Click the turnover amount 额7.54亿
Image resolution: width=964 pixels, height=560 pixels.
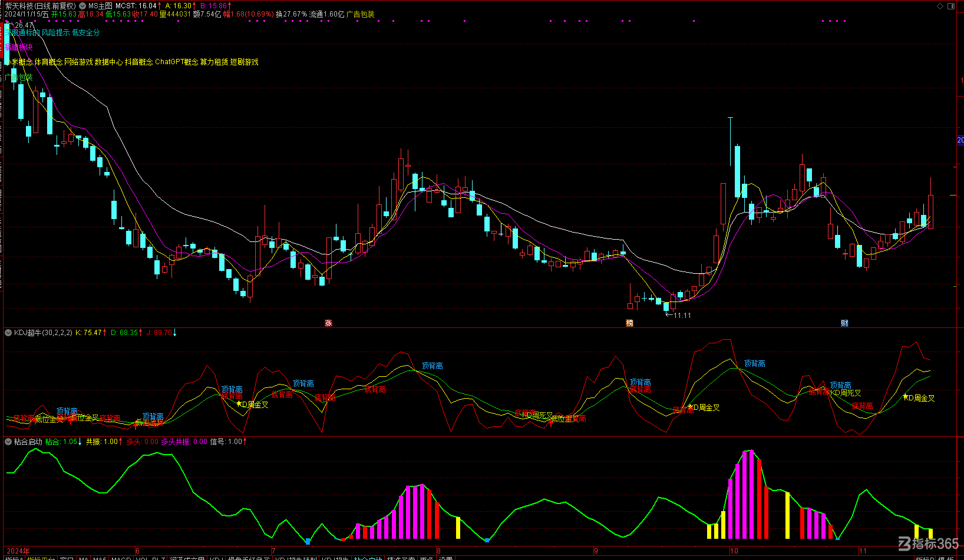207,14
